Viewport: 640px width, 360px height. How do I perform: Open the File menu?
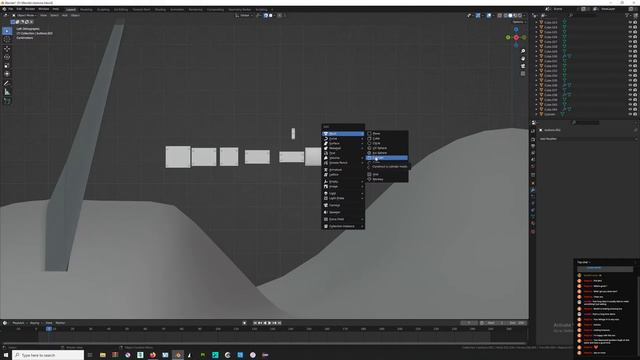click(x=11, y=9)
